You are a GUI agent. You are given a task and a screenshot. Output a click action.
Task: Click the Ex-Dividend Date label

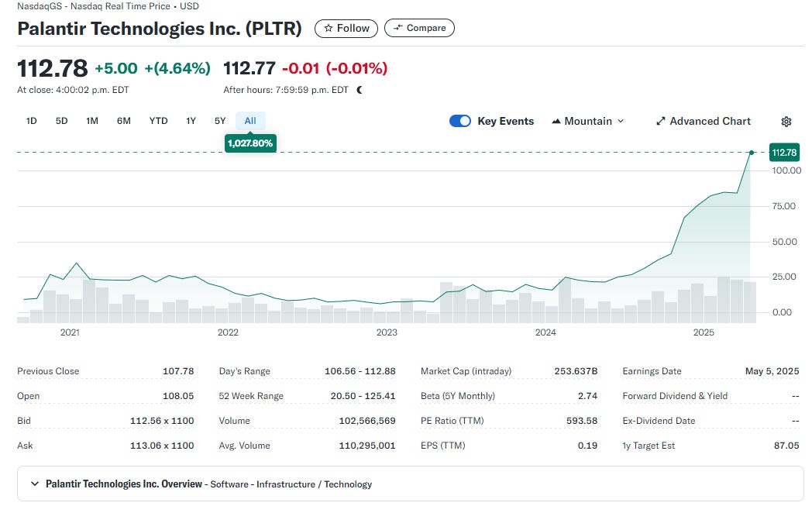point(659,421)
